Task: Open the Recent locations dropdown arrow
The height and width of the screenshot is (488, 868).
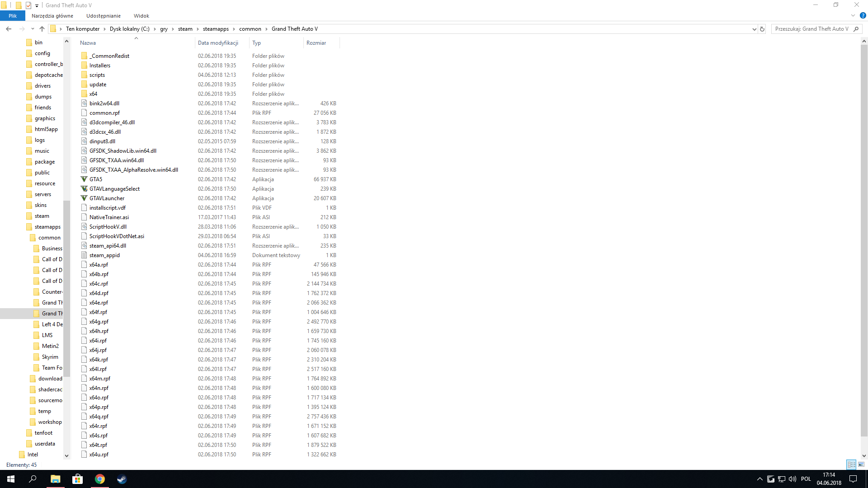Action: pyautogui.click(x=33, y=29)
